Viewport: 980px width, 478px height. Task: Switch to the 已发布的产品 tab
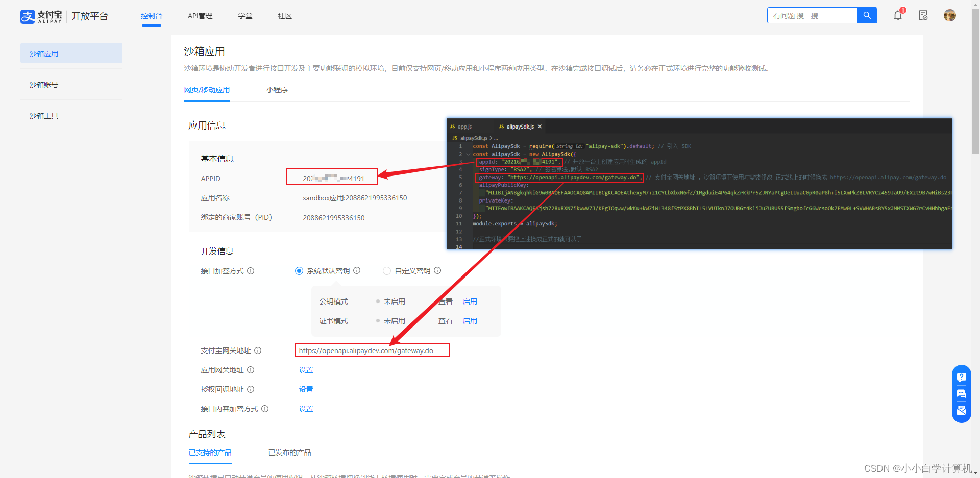click(x=290, y=452)
